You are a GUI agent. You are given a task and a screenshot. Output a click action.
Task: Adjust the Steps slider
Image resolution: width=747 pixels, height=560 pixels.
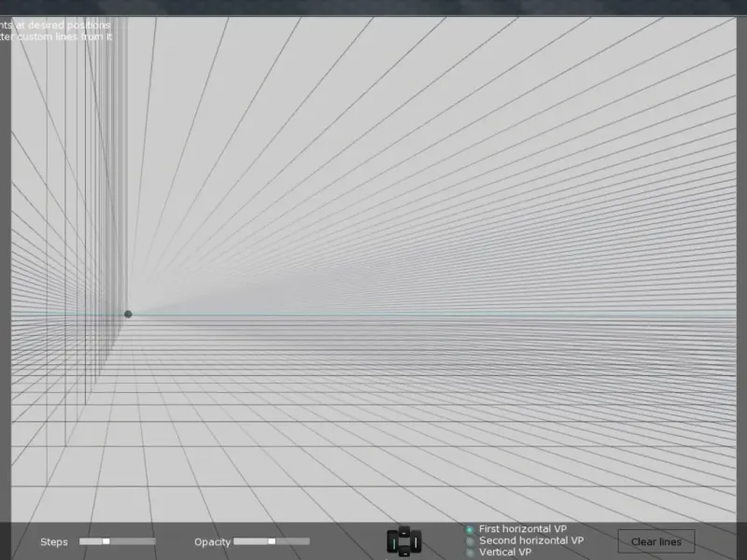pos(118,541)
